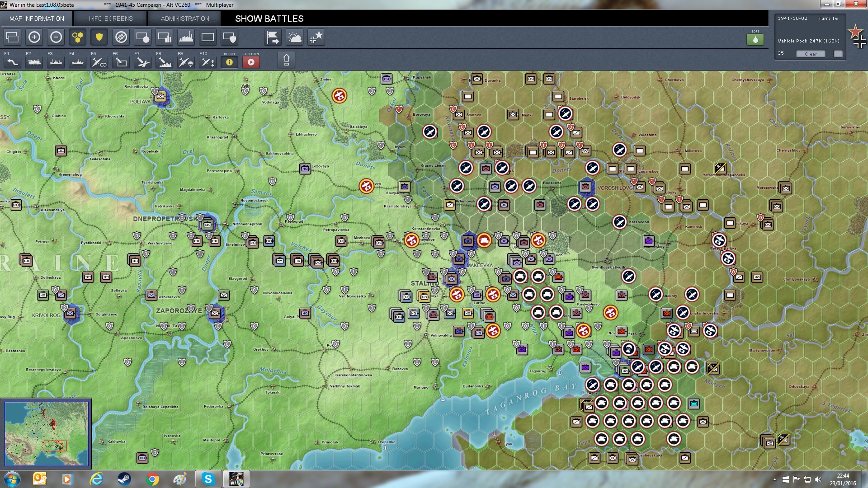Screen dimensions: 868x488
Task: Open Skype from the taskbar
Action: pos(208,479)
